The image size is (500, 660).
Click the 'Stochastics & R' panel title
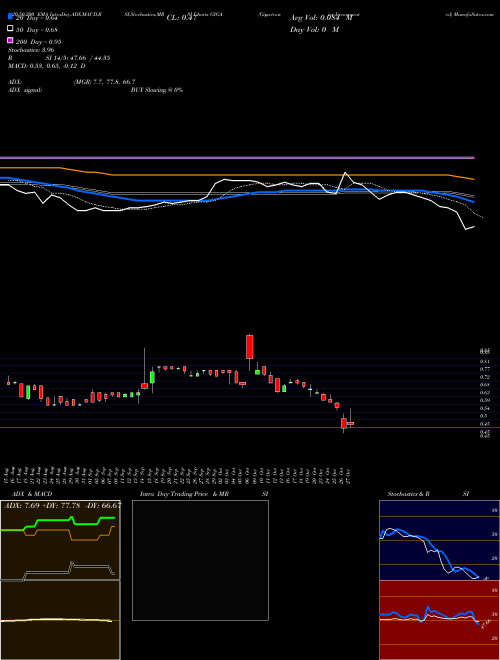click(408, 494)
